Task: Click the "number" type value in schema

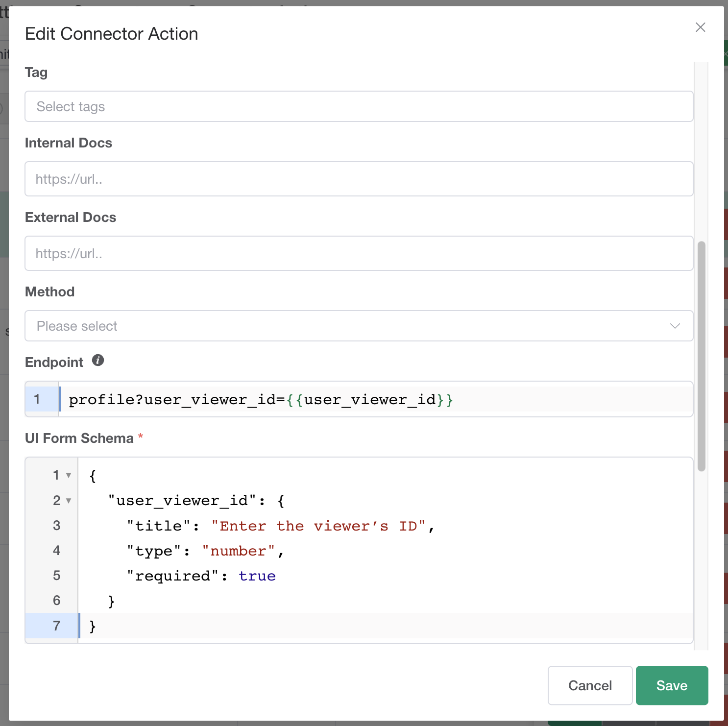Action: click(238, 551)
